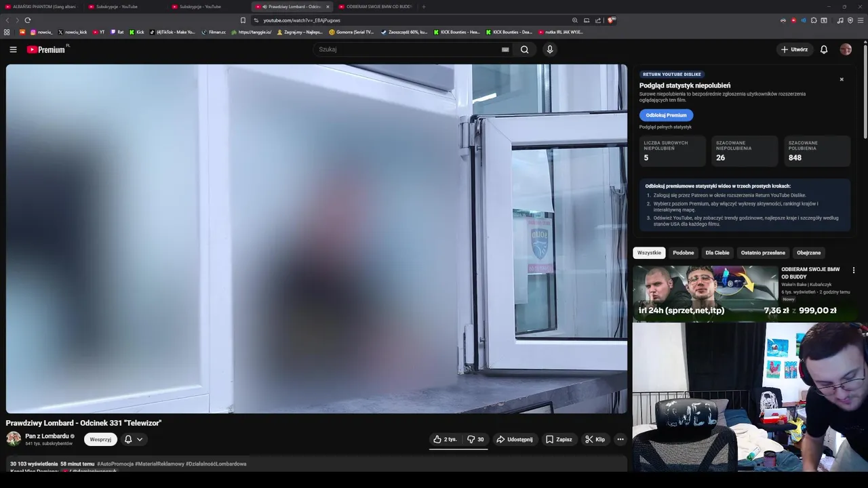
Task: Click the Brave Shields lion icon
Action: tap(611, 20)
